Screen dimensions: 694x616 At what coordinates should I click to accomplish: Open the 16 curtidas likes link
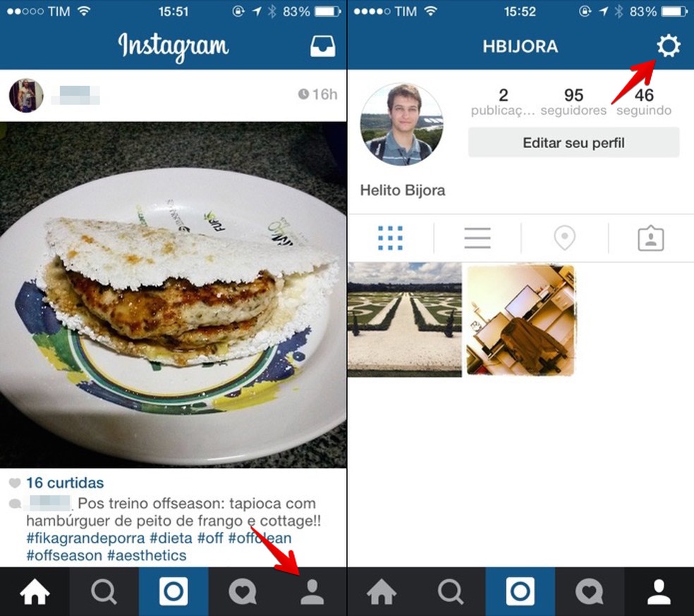(65, 483)
